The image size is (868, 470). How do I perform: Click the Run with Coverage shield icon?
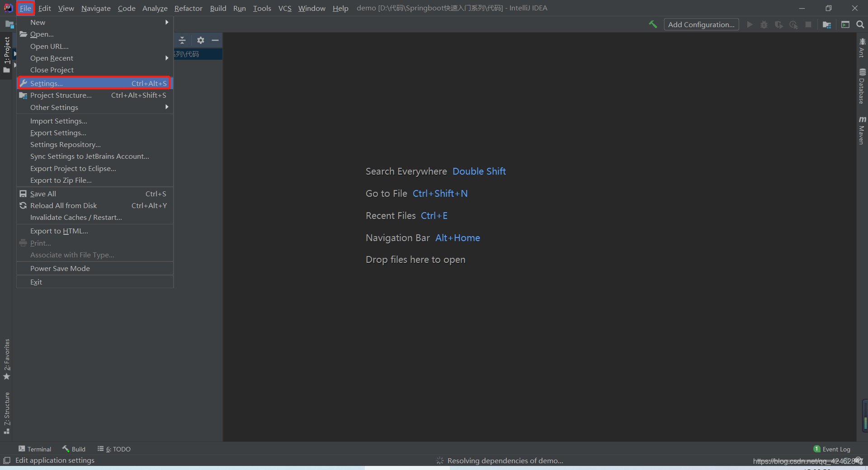778,24
